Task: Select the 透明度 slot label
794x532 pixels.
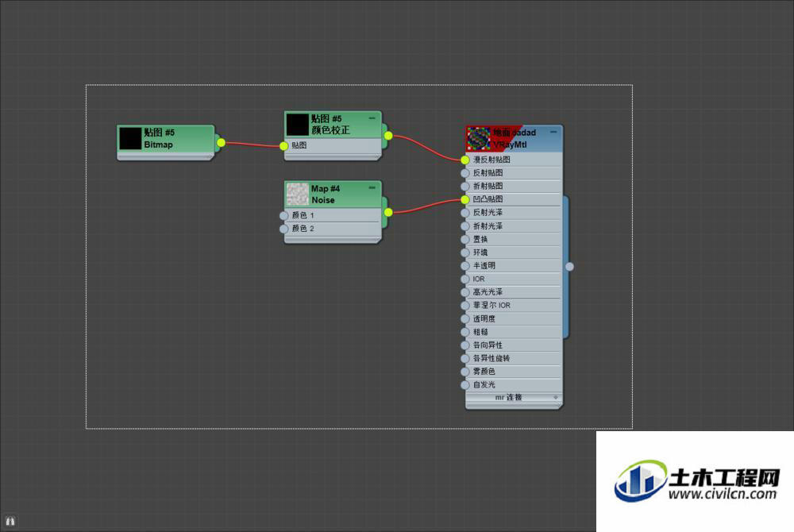Action: (484, 319)
